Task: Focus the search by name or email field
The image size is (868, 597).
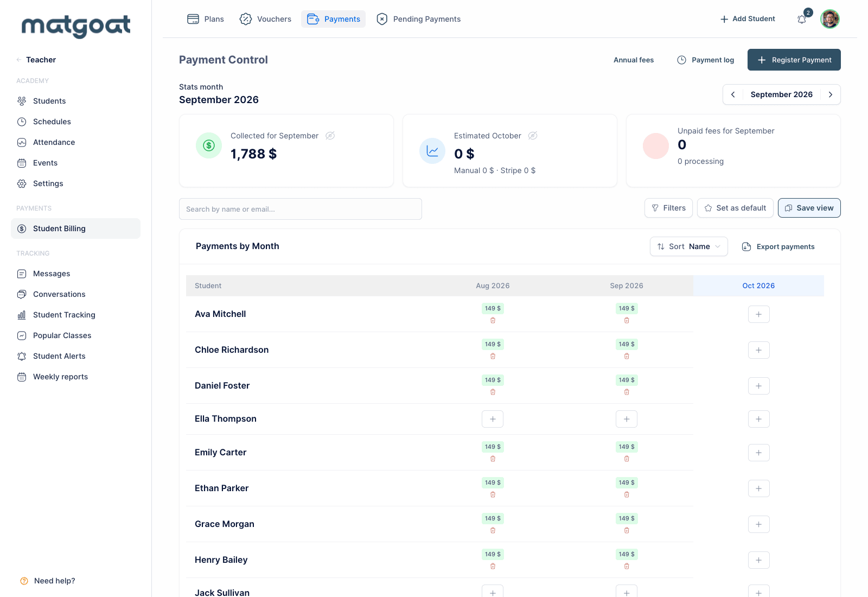Action: coord(301,209)
